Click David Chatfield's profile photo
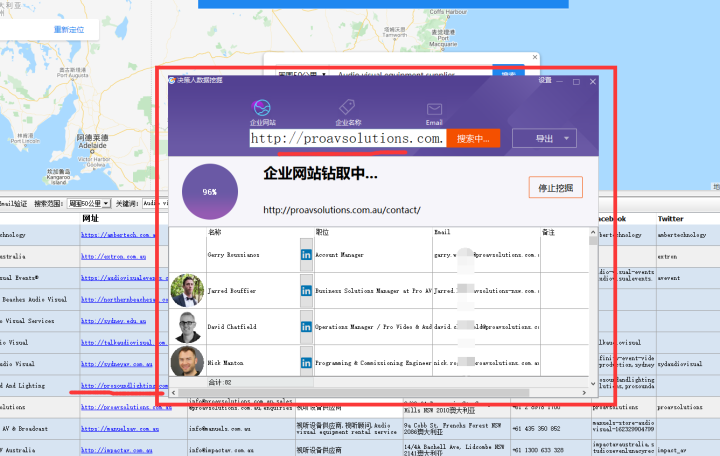 pos(187,327)
